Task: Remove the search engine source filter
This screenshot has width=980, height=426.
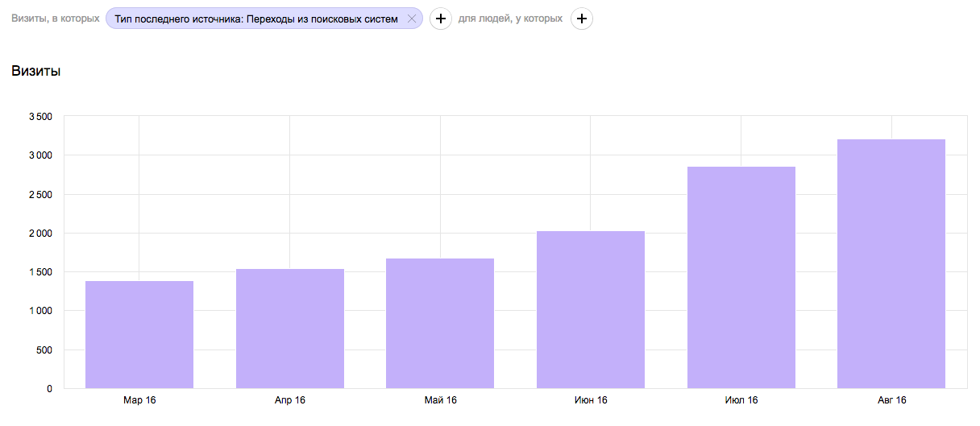Action: [x=412, y=19]
